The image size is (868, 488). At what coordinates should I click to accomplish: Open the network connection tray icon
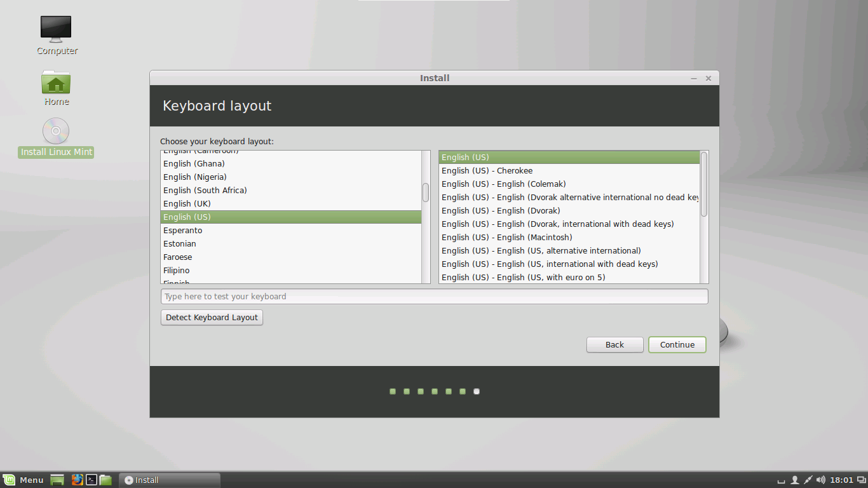pyautogui.click(x=808, y=480)
